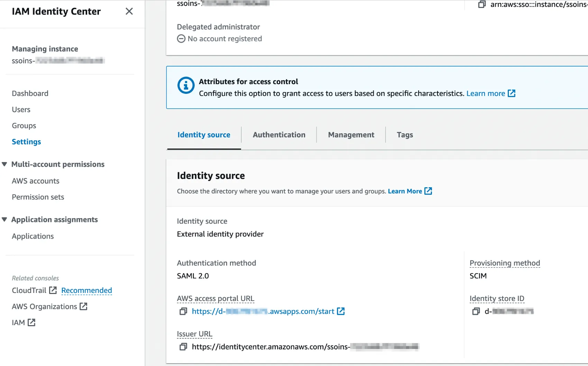Collapse the Application assignments section

point(4,219)
